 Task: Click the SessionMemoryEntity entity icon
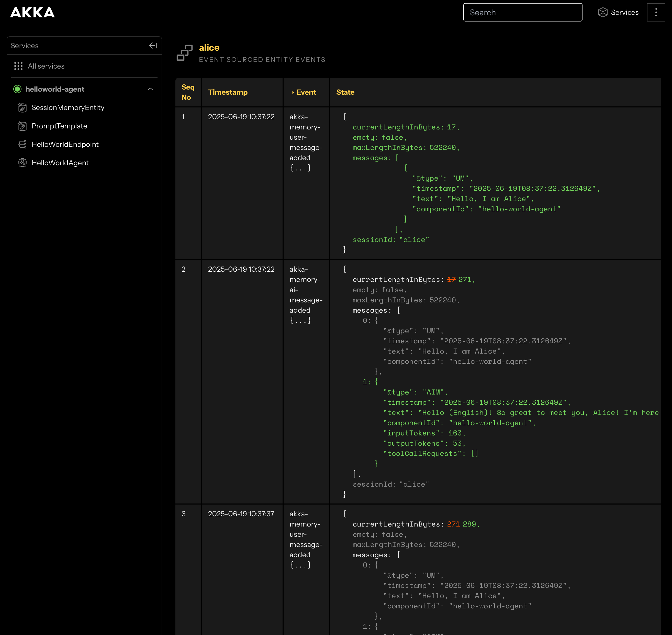(22, 108)
